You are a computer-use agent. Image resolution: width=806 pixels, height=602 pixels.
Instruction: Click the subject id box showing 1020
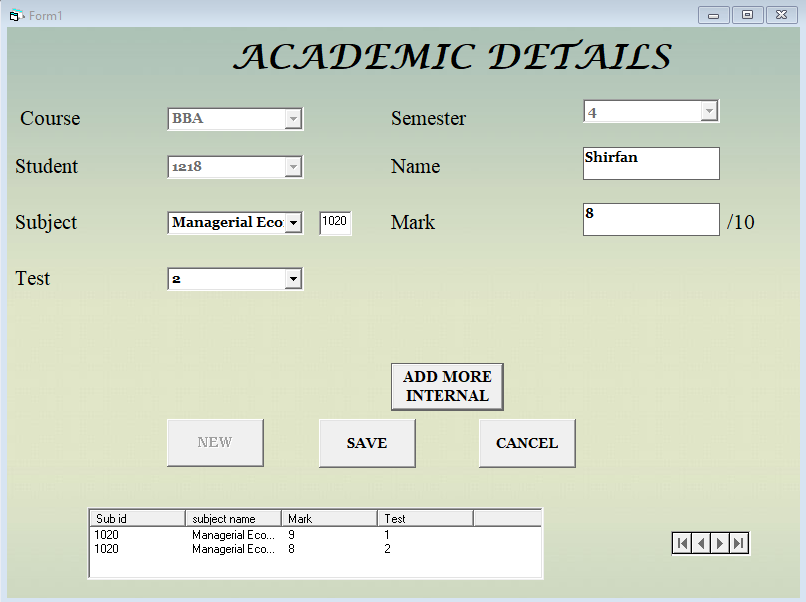tap(335, 223)
